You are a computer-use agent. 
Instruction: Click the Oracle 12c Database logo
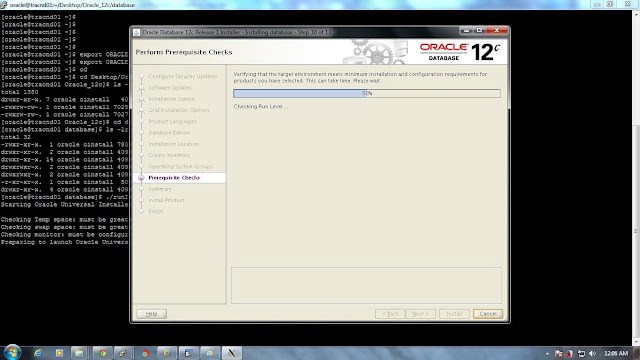(460, 52)
